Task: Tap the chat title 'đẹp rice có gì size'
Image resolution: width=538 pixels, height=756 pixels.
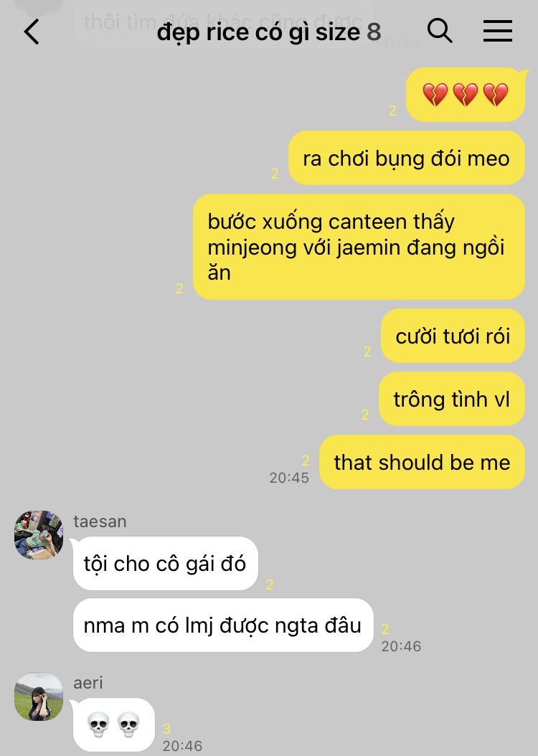Action: coord(258,32)
